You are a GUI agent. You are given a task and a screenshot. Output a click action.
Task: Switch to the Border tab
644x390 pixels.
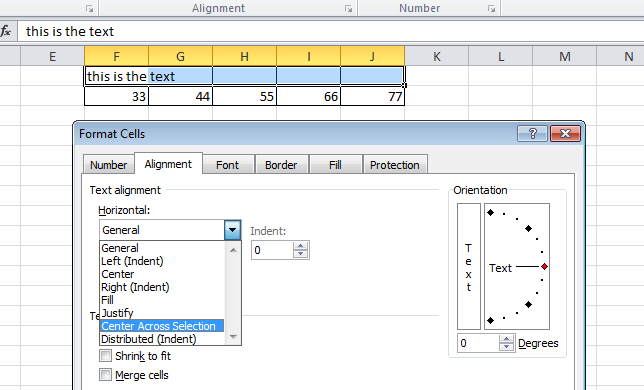coord(281,165)
